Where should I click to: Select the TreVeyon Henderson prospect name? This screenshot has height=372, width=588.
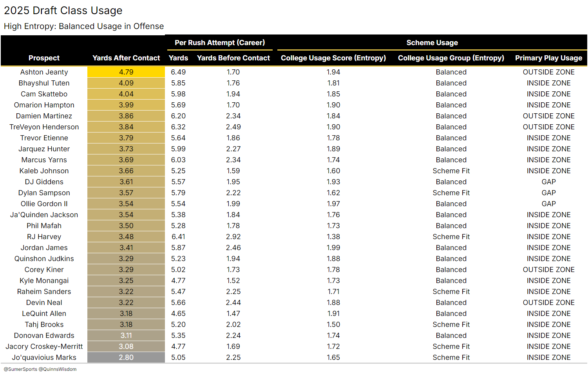(44, 127)
